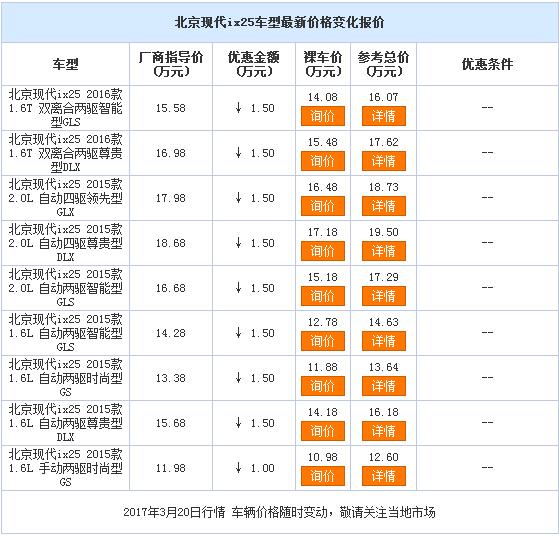Viewport: 559px width, 538px height.
Task: Select the 1.6L 手动两驱时尚型 GS model name
Action: tap(66, 468)
